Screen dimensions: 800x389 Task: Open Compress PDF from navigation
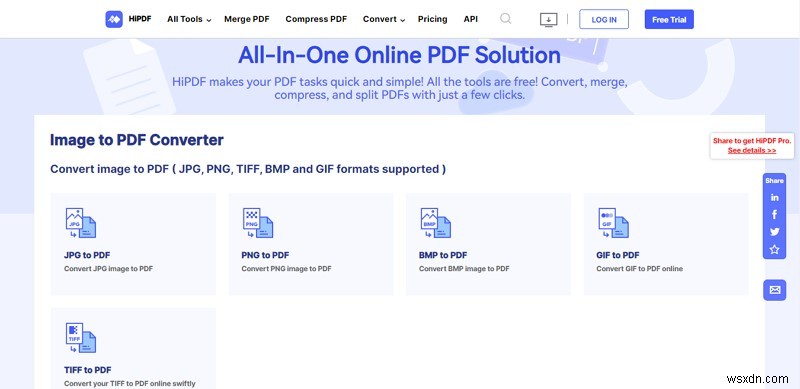pos(316,19)
